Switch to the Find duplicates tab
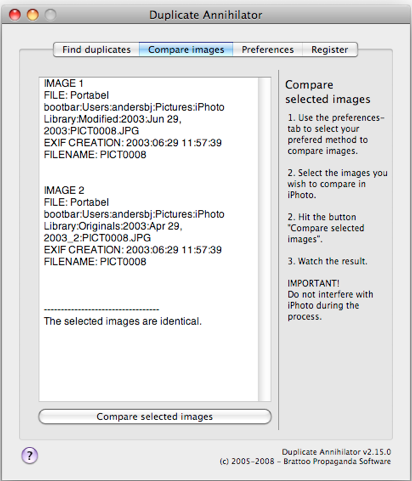Viewport: 412px width, 481px height. click(96, 50)
